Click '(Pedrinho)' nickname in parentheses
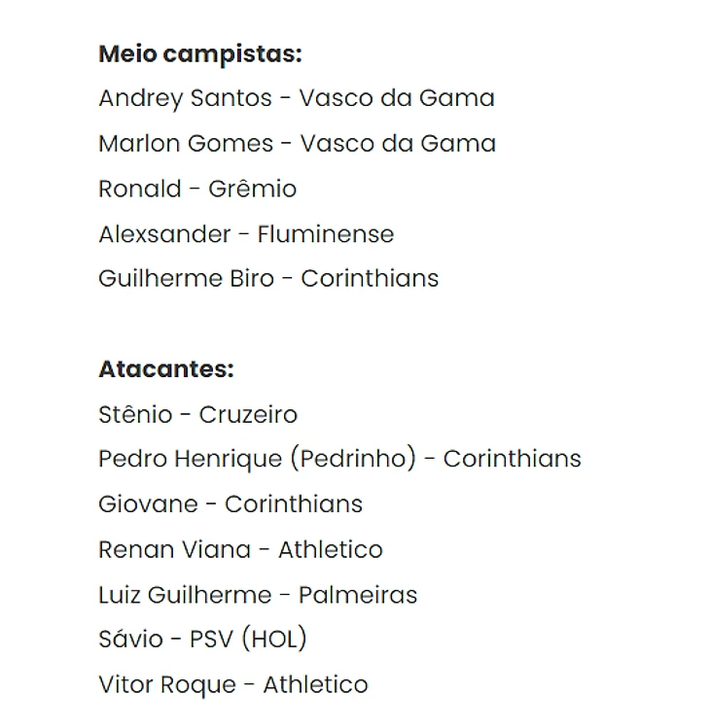 354,459
